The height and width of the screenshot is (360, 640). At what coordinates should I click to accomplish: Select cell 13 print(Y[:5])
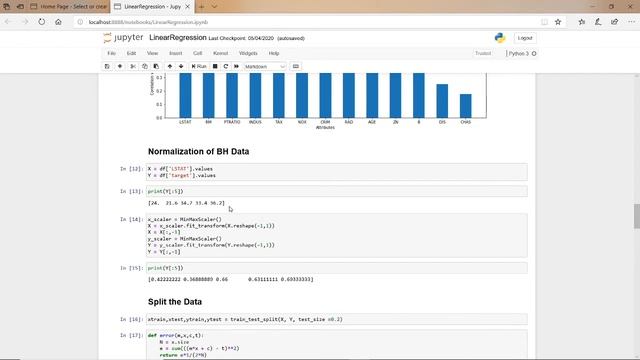tap(336, 191)
